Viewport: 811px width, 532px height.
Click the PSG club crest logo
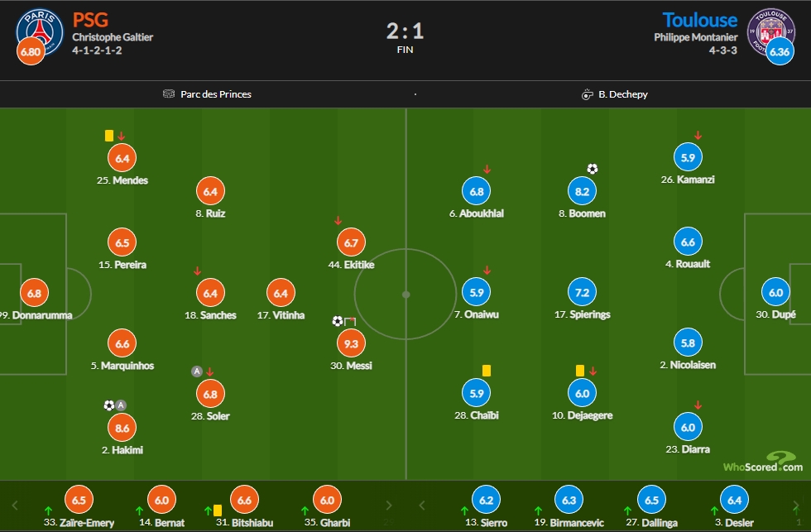(40, 31)
